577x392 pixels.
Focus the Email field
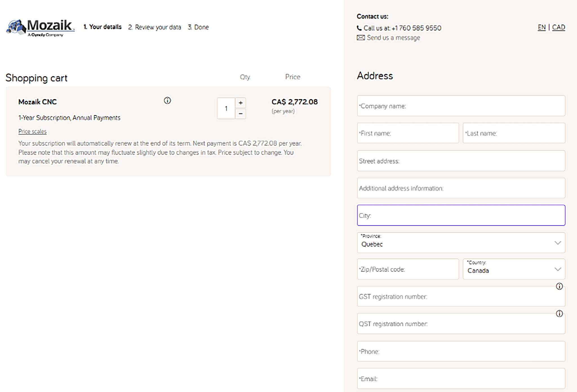[x=461, y=378]
